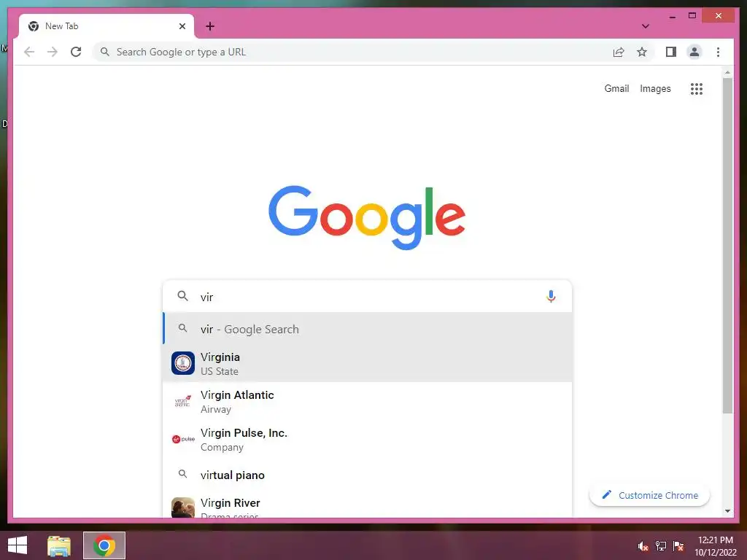The width and height of the screenshot is (747, 560).
Task: Click the scrollbar down arrow
Action: [727, 511]
